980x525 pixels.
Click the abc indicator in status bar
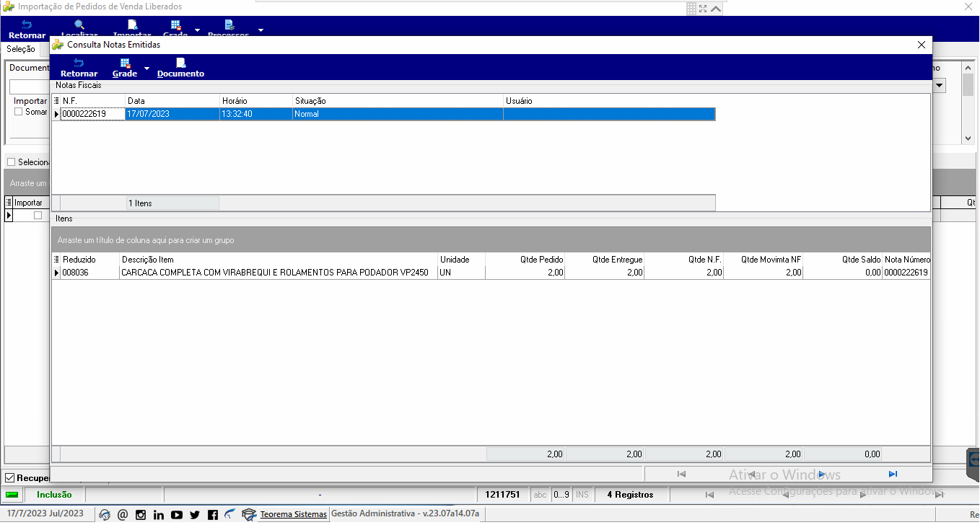[540, 495]
